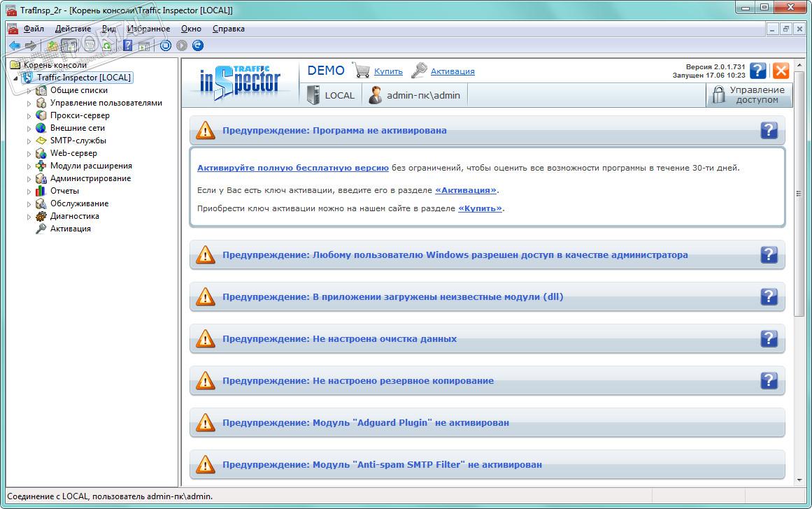Click the «Активация» link in warning text
The width and height of the screenshot is (812, 509).
click(466, 190)
